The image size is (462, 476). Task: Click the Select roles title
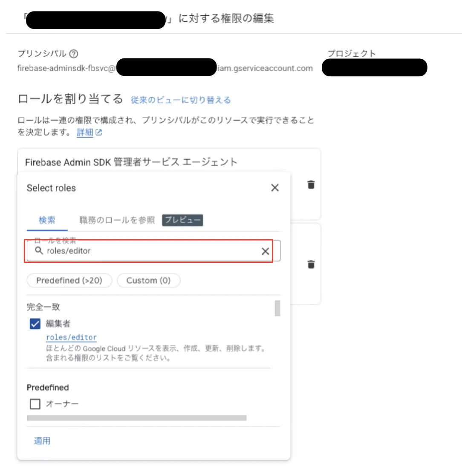pyautogui.click(x=51, y=188)
